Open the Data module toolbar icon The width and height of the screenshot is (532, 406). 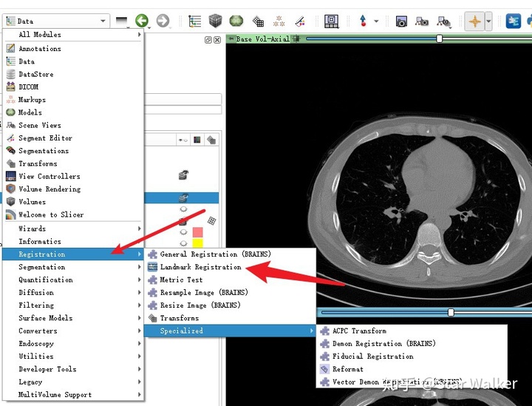click(x=195, y=21)
